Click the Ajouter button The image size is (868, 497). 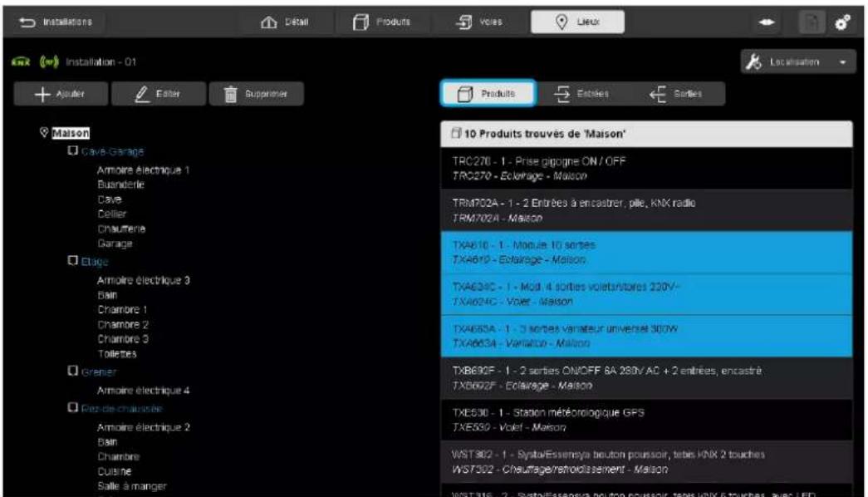coord(61,94)
